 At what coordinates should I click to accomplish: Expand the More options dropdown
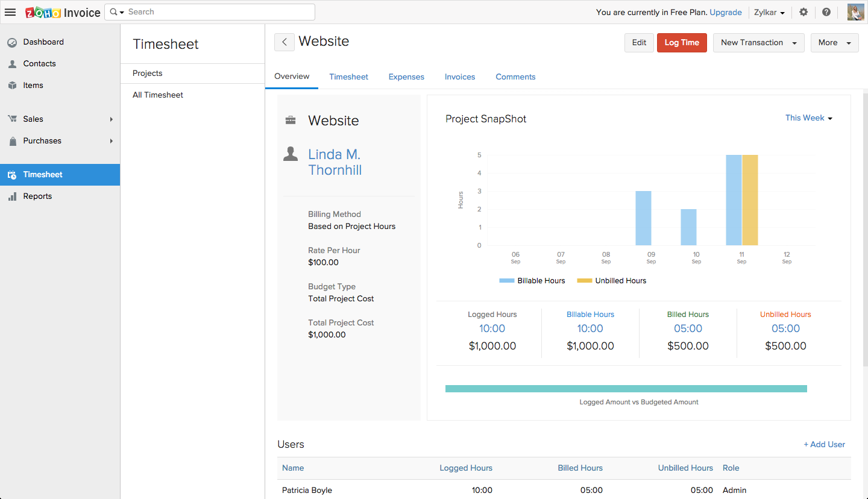pyautogui.click(x=834, y=43)
